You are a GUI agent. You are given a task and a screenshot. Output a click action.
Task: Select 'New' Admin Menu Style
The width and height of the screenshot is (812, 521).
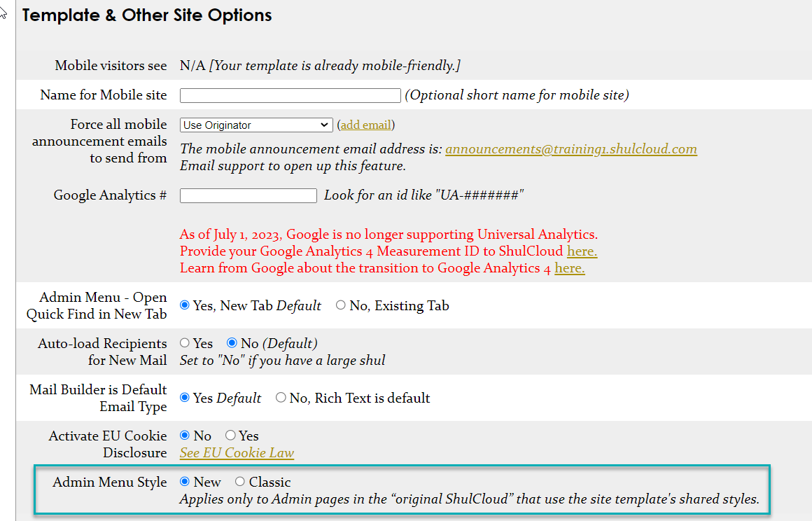[184, 482]
